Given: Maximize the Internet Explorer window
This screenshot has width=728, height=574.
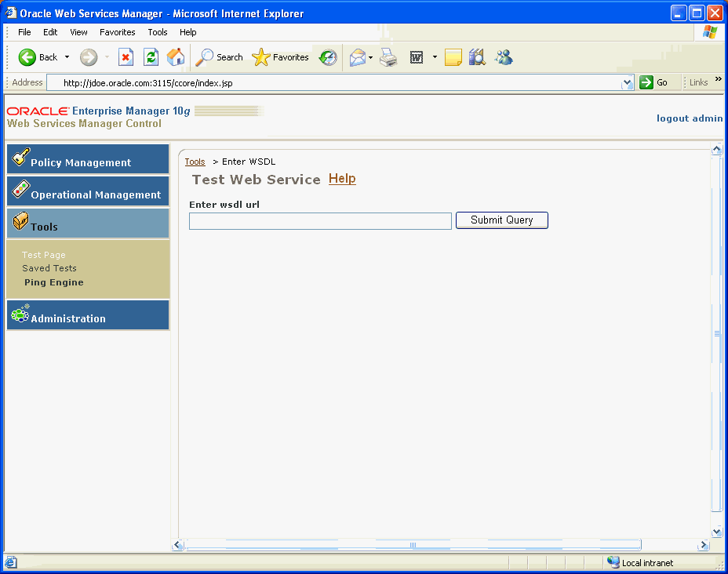Looking at the screenshot, I should coord(697,13).
